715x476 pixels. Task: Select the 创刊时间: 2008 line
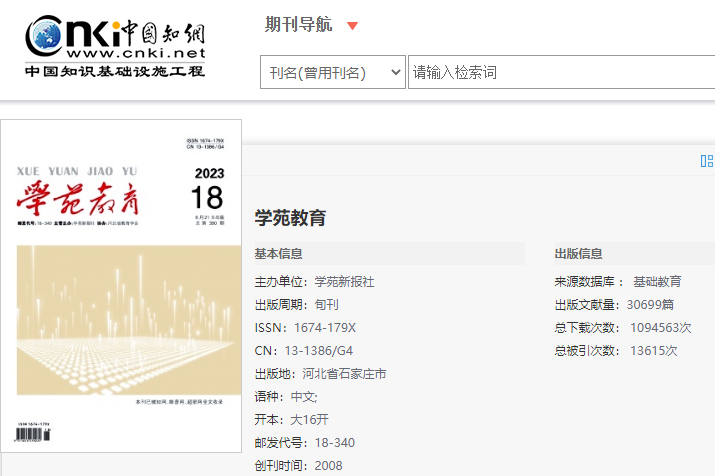(x=299, y=466)
